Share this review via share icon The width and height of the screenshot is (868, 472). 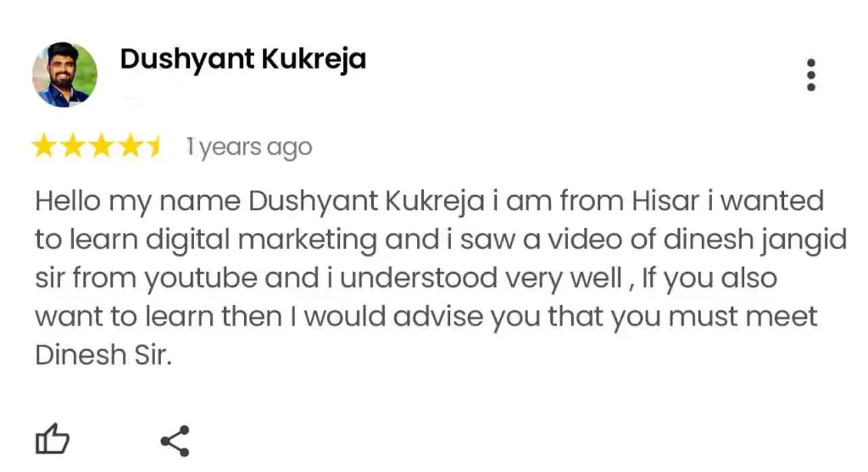[175, 441]
